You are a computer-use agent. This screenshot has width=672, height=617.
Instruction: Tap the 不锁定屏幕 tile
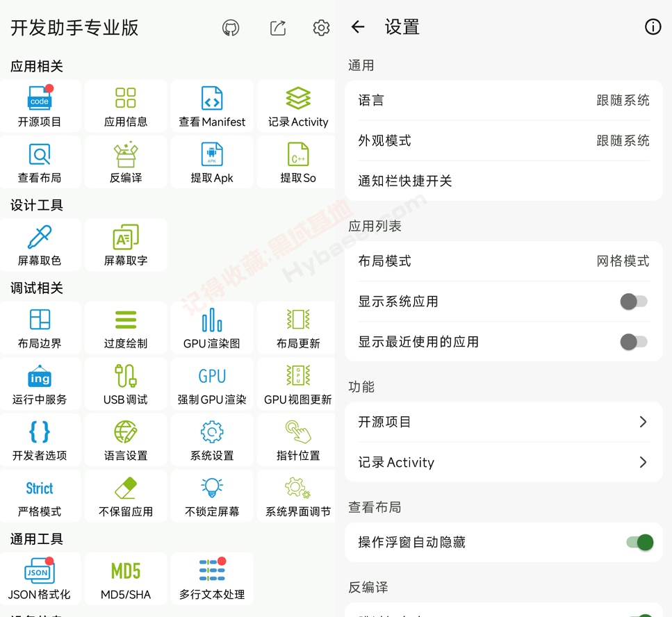coord(212,496)
